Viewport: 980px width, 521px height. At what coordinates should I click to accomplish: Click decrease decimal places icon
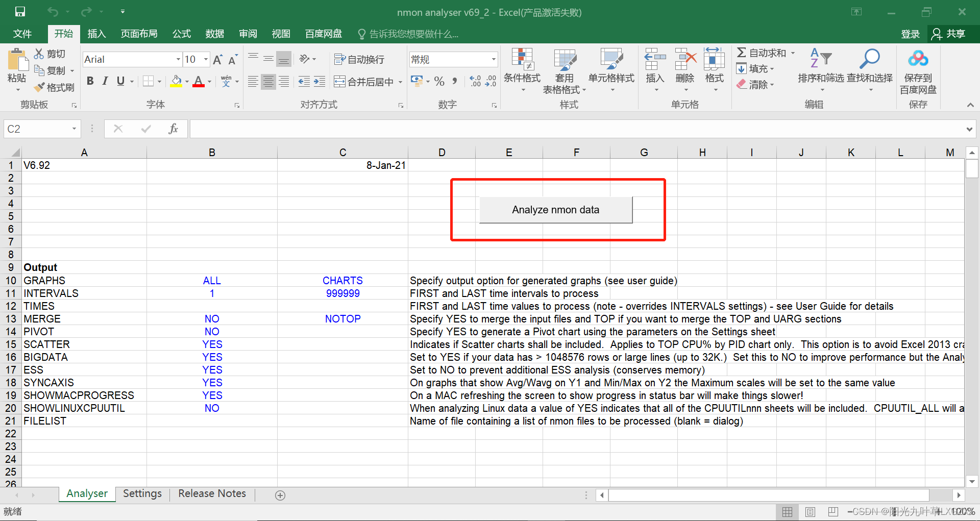tap(491, 81)
